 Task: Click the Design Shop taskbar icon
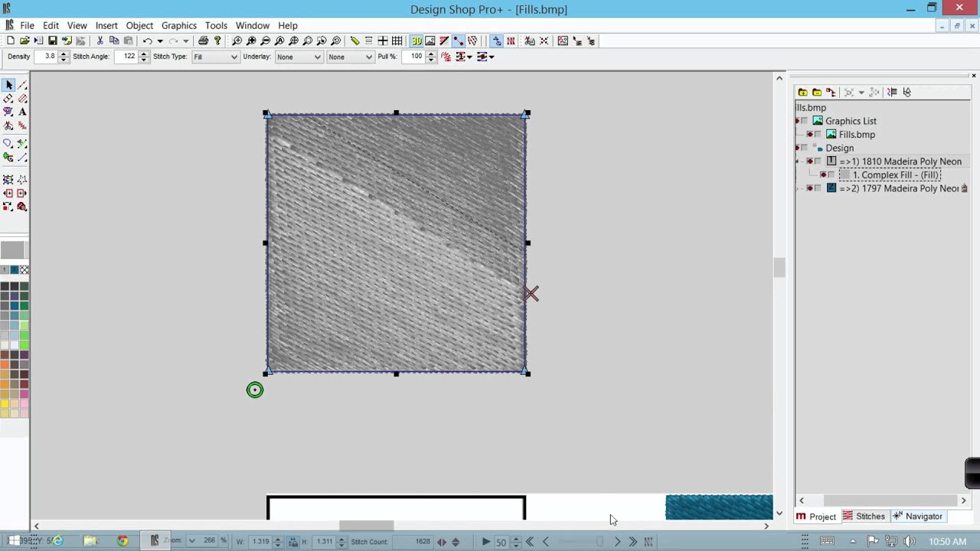coord(154,541)
